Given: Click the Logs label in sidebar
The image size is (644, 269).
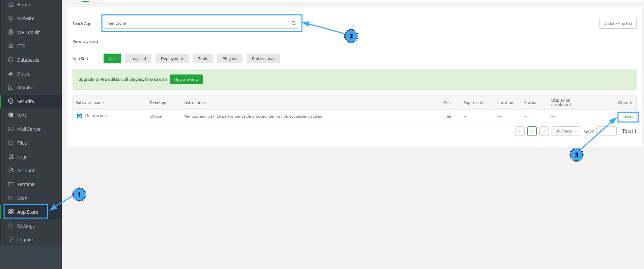Looking at the screenshot, I should pos(22,157).
